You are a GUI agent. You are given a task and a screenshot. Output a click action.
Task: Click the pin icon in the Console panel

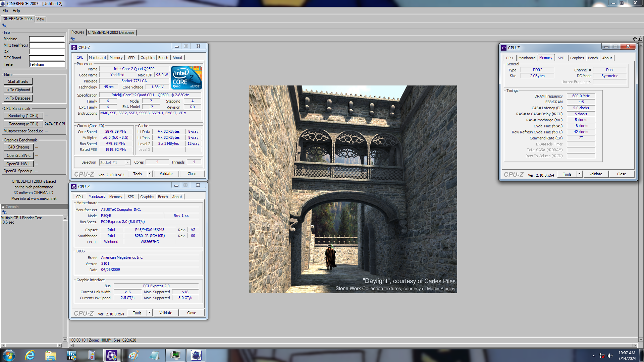point(4,212)
